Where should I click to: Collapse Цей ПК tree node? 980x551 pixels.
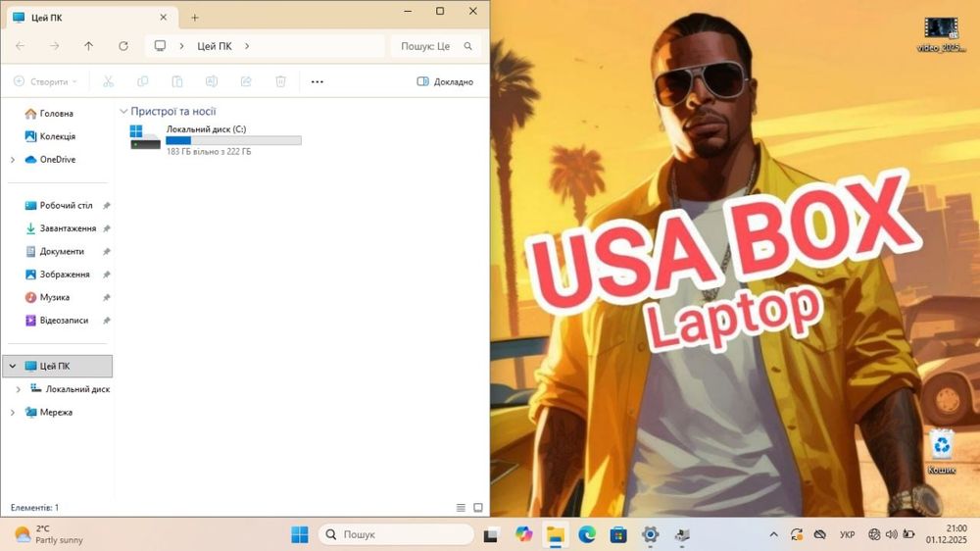point(13,366)
